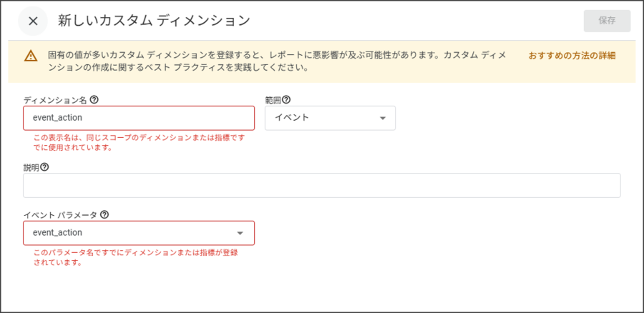Focus the ディメンション名 field containing event_action
Image resolution: width=644 pixels, height=313 pixels.
point(139,118)
